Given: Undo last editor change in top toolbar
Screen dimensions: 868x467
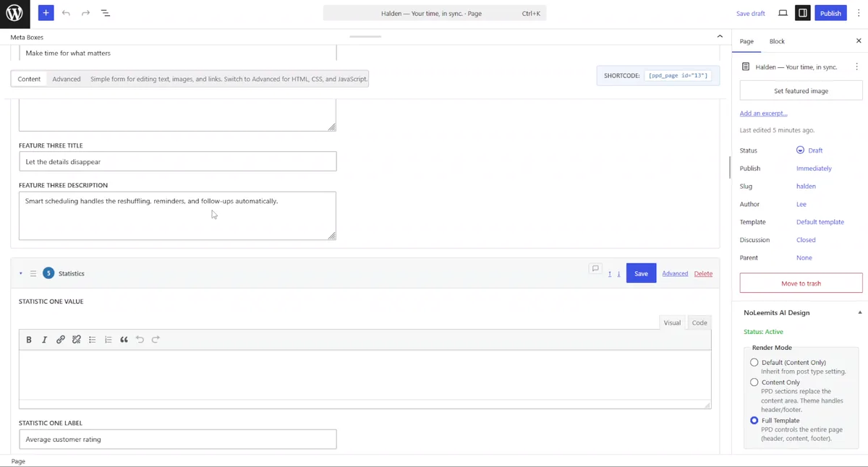Looking at the screenshot, I should 66,13.
